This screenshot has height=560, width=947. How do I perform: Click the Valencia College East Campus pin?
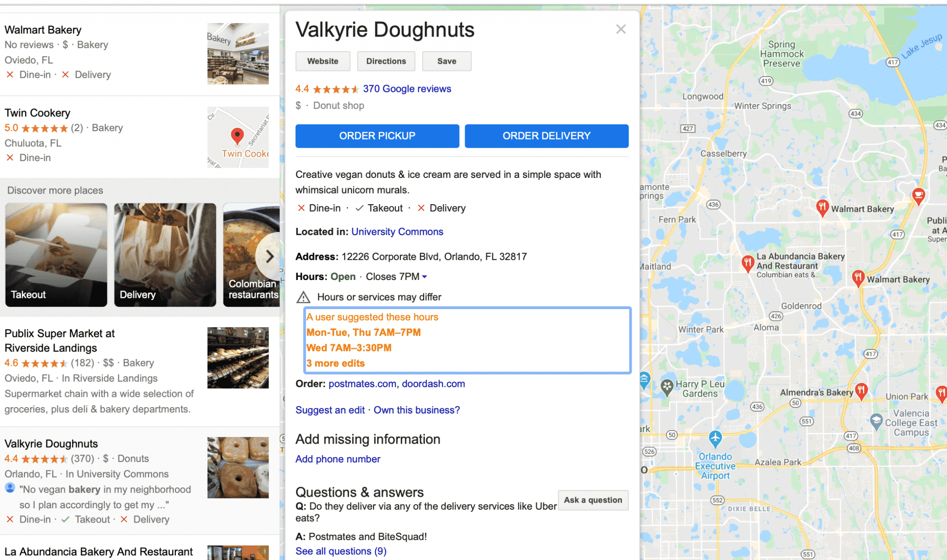(876, 421)
